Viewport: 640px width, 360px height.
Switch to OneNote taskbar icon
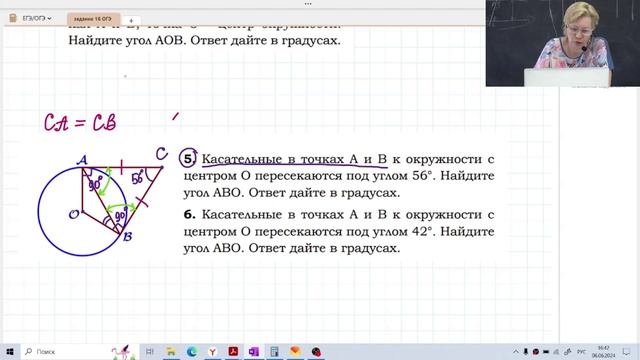pos(253,351)
